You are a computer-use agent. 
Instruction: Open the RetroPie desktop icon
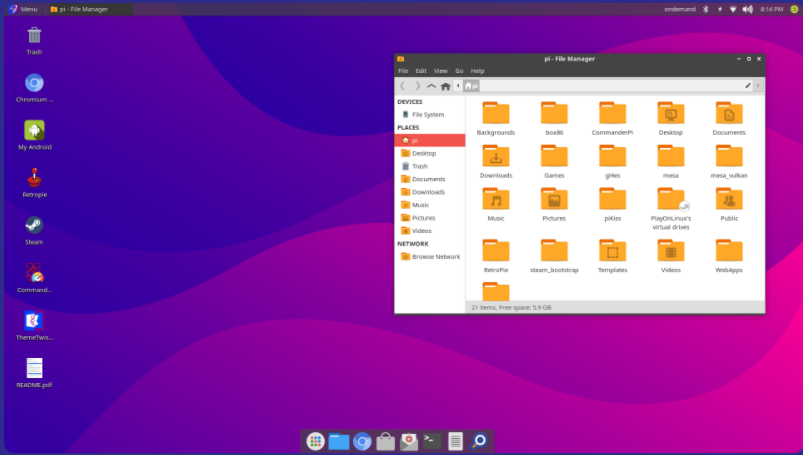click(x=34, y=178)
